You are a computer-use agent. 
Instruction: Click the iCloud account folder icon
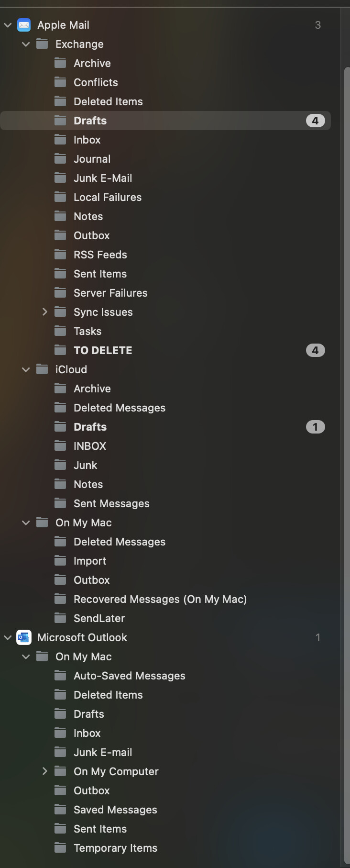click(42, 369)
